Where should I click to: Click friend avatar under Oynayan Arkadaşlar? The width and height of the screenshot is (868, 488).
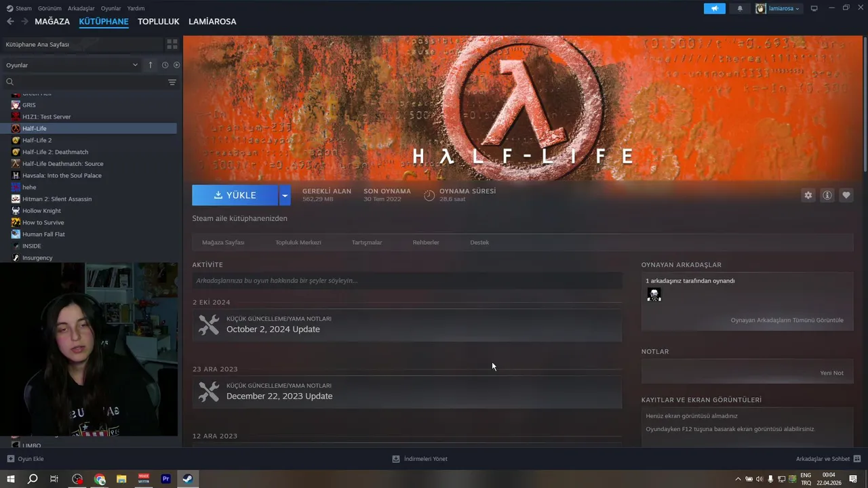pos(654,294)
